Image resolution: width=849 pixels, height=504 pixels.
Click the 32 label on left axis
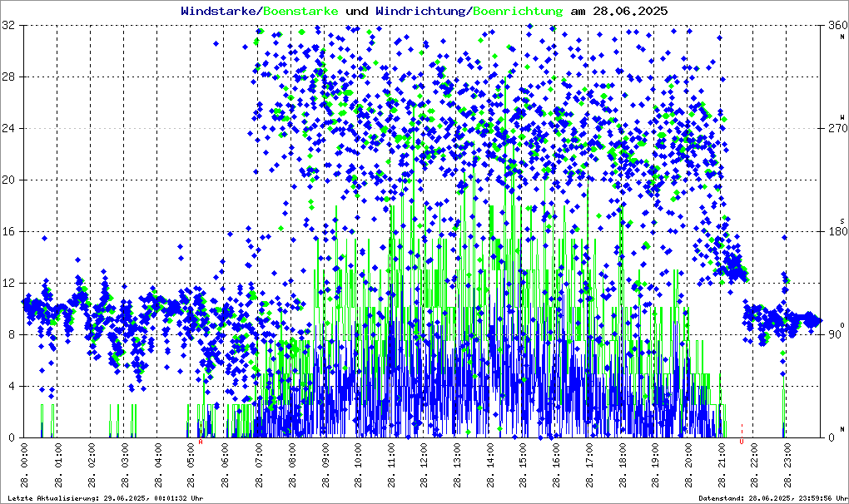point(10,26)
